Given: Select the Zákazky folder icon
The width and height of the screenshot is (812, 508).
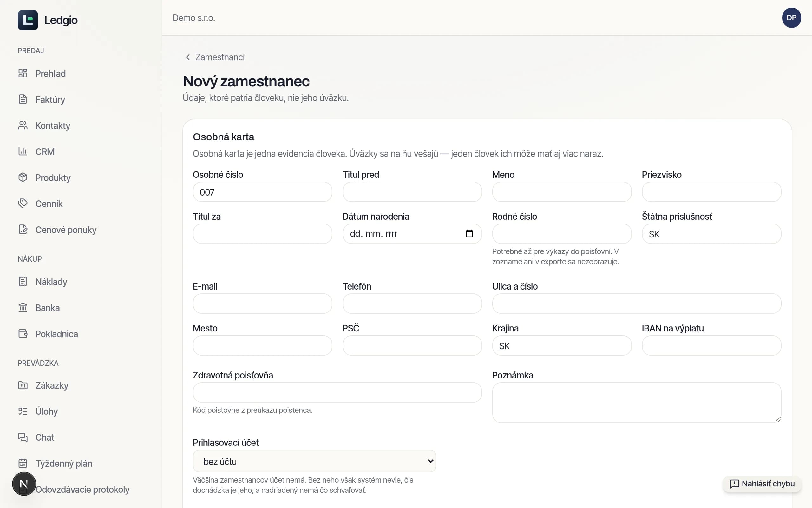Looking at the screenshot, I should coord(23,385).
